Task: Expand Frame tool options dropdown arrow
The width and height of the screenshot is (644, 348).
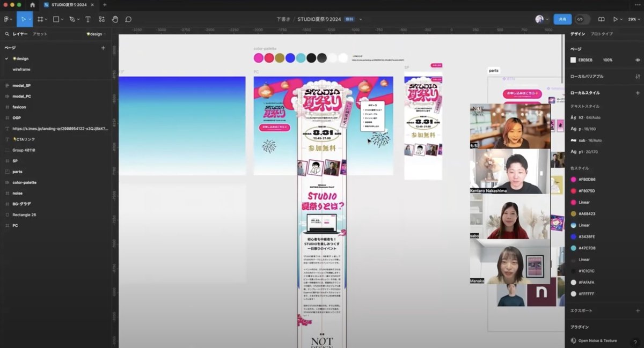Action: 46,19
